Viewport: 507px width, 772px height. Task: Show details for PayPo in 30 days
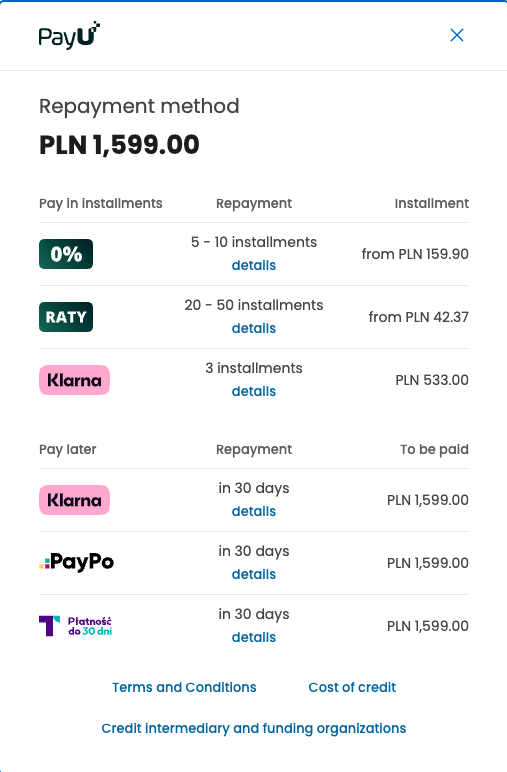[x=254, y=575]
